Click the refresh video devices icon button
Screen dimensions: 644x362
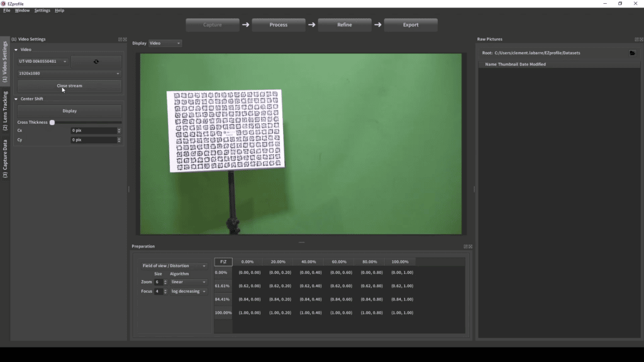coord(96,62)
